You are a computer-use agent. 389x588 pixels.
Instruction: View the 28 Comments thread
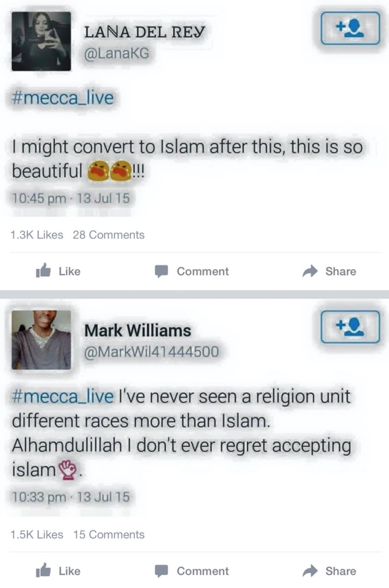coord(108,235)
